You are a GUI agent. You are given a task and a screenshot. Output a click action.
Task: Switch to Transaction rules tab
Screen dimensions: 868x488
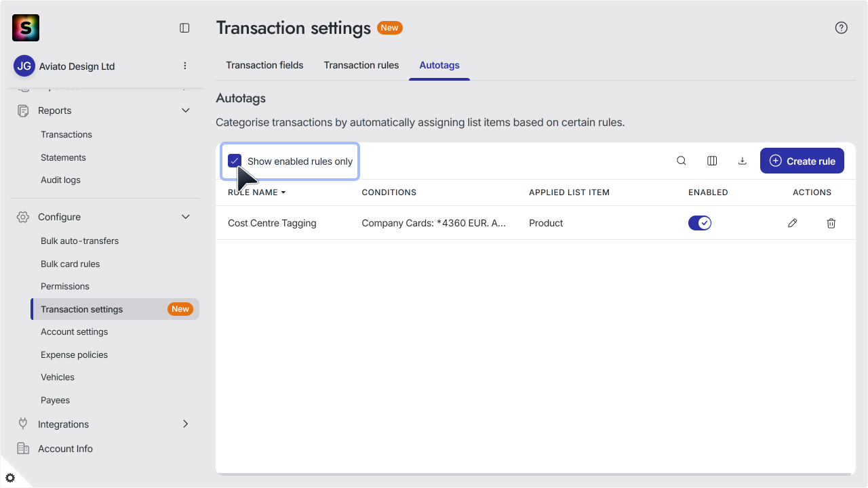tap(361, 65)
